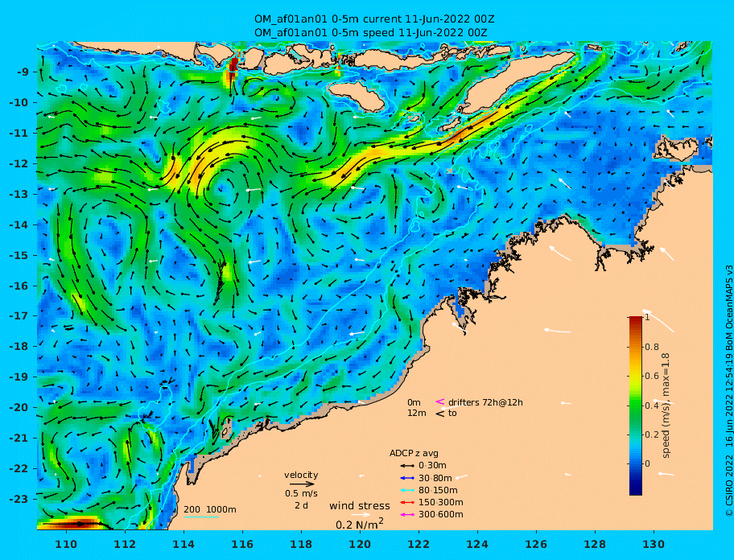
Task: Click the '0.2 N/m2' wind stress value
Action: 360,524
